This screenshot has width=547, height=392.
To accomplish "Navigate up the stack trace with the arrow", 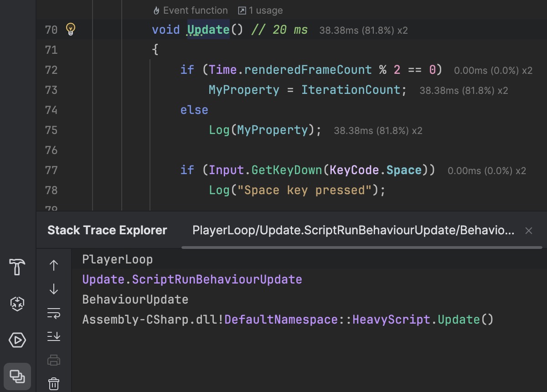I will (54, 265).
